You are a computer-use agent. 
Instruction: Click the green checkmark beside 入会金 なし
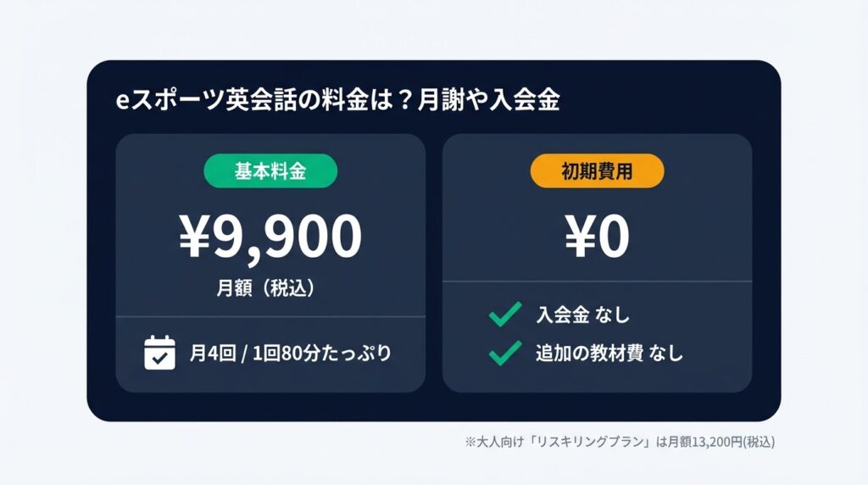point(504,315)
